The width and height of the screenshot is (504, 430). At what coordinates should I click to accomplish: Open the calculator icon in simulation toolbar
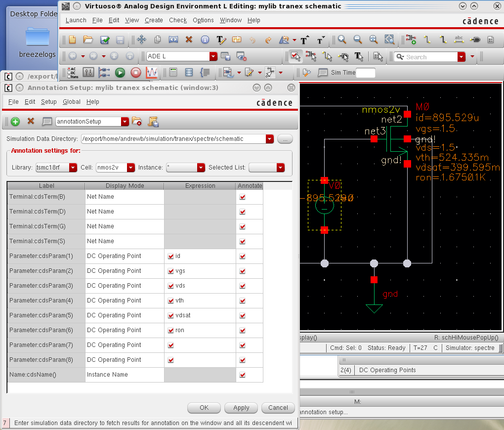click(x=173, y=73)
